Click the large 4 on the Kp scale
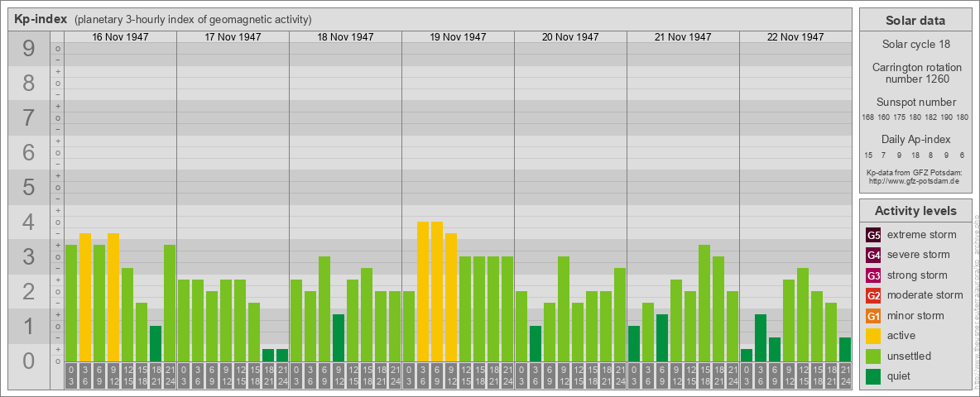 coord(28,222)
